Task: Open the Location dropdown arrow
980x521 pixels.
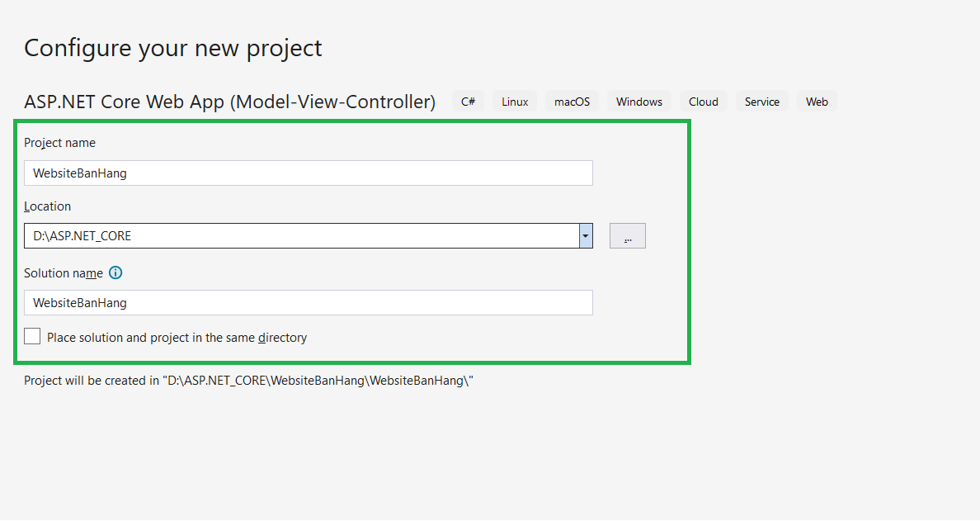Action: tap(586, 236)
